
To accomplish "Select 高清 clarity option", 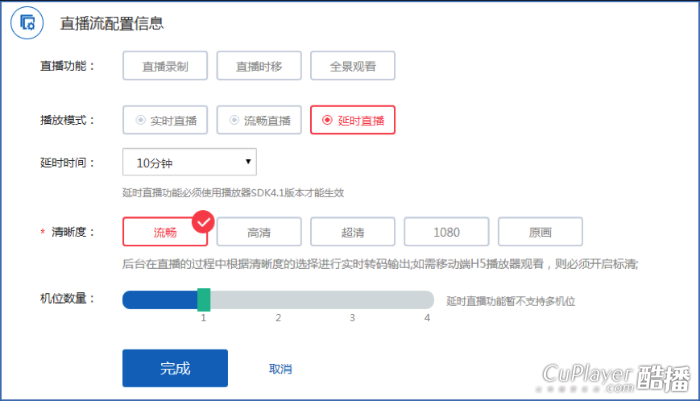I will [x=258, y=232].
